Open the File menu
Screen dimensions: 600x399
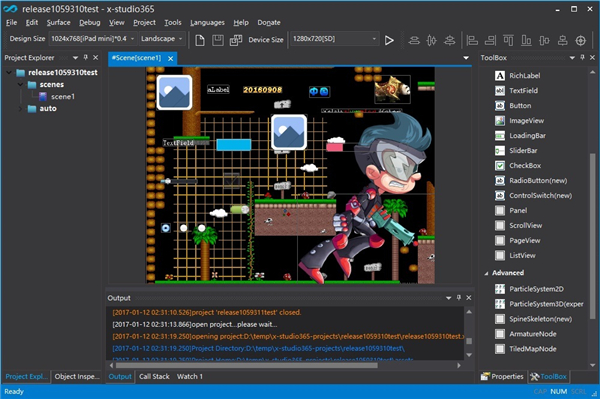(11, 23)
